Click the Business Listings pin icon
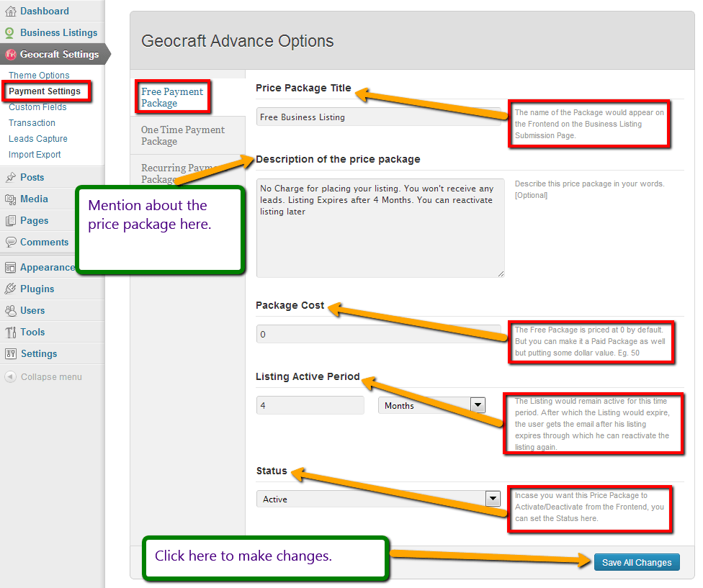The height and width of the screenshot is (588, 703). pos(9,32)
